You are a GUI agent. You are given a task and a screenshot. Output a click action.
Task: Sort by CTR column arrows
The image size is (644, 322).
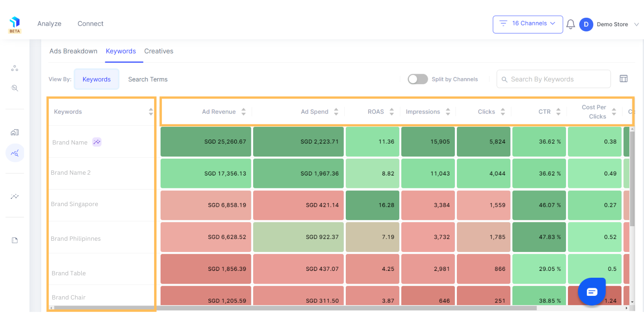point(558,111)
